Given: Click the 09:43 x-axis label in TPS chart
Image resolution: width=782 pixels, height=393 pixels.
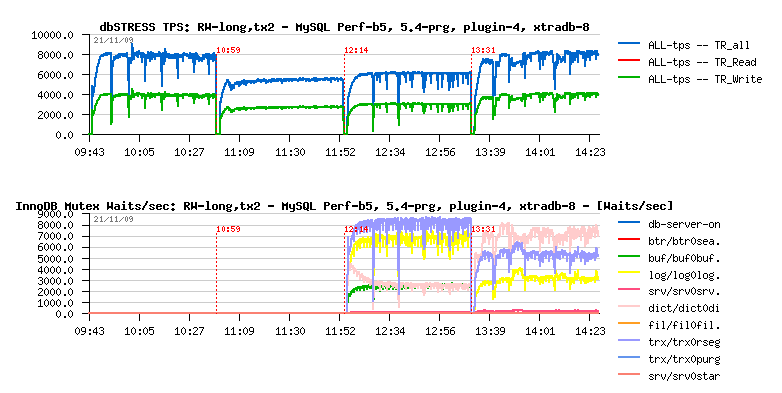Looking at the screenshot, I should coord(90,152).
